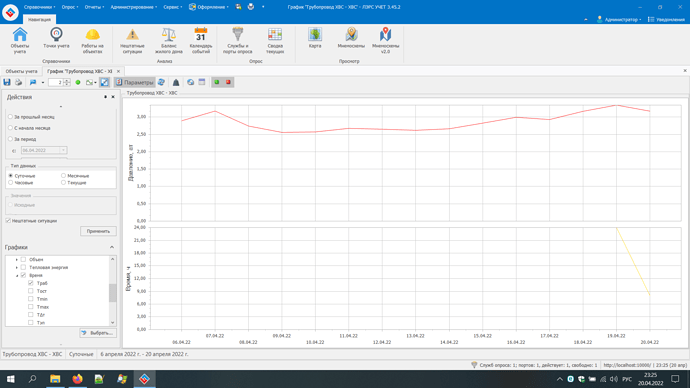The height and width of the screenshot is (388, 690).
Task: Click the numeric spinner field in toolbar
Action: coord(56,82)
